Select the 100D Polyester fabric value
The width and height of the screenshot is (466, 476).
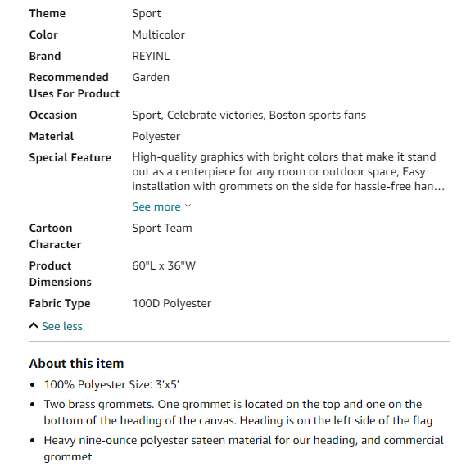pyautogui.click(x=172, y=304)
